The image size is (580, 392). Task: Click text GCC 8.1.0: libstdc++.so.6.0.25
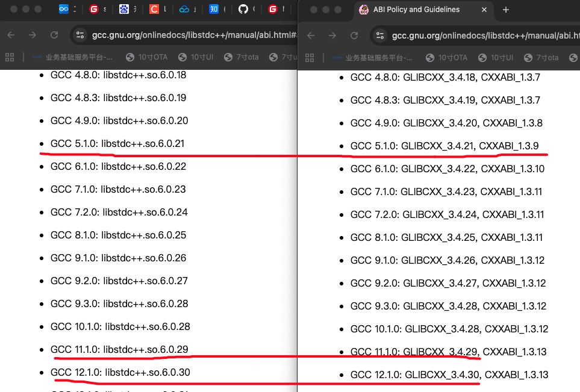click(x=119, y=235)
